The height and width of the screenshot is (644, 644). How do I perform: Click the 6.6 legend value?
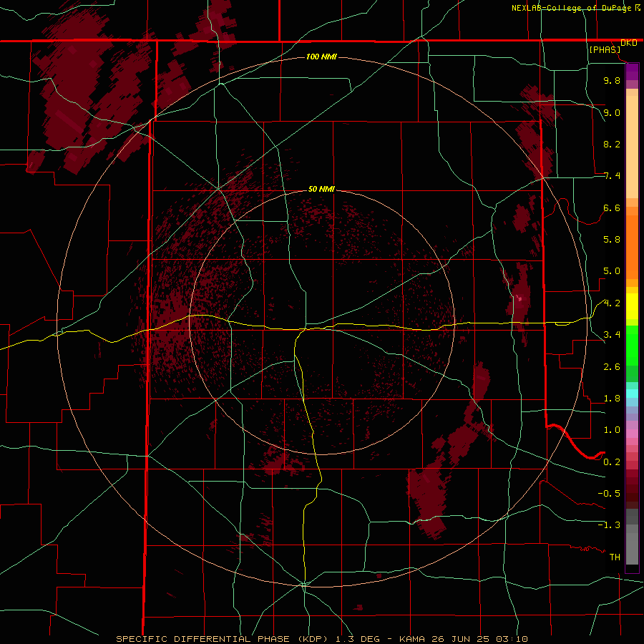[x=612, y=208]
